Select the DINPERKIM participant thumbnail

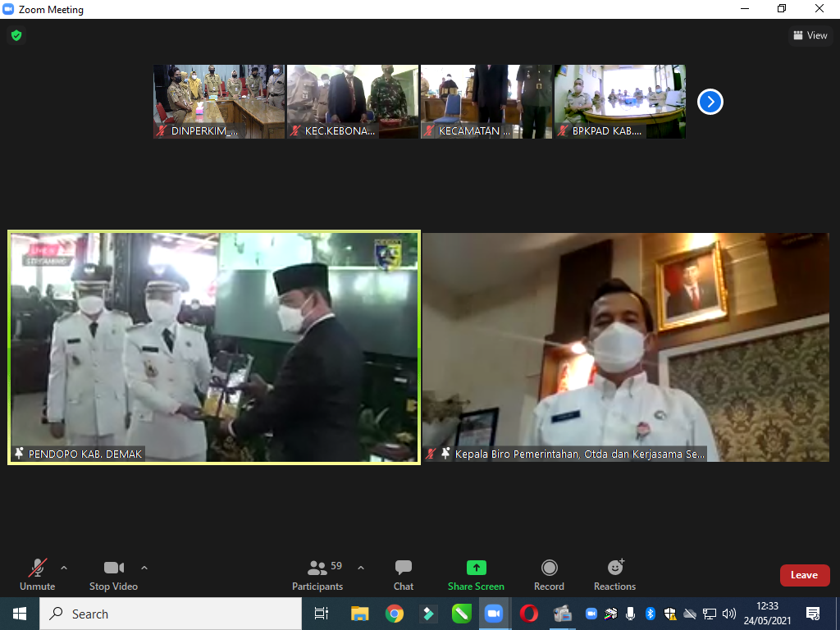click(219, 101)
